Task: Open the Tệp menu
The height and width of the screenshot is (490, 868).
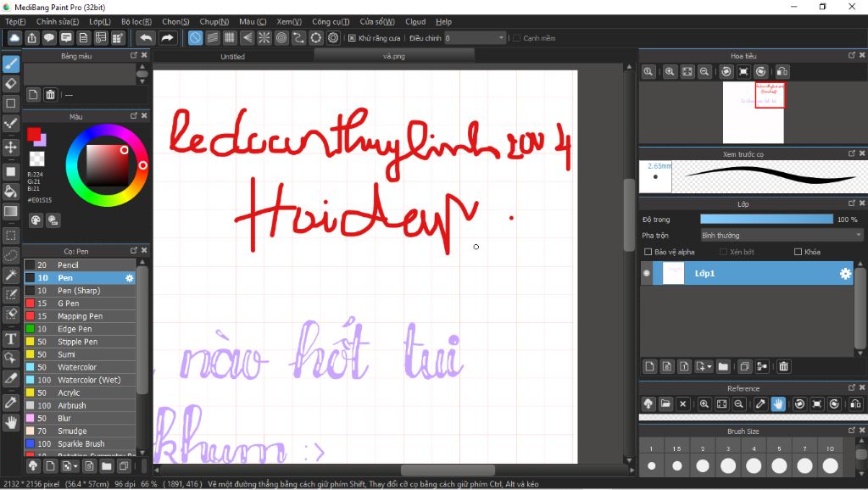Action: (15, 21)
